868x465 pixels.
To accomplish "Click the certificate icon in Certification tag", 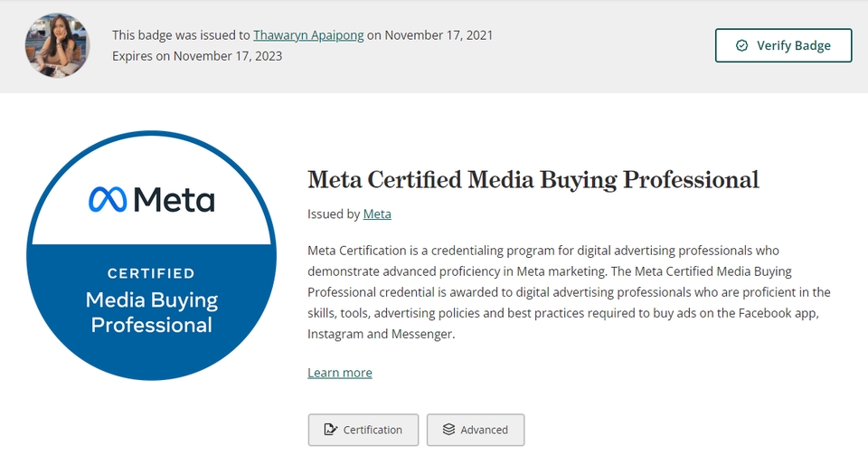I will (x=331, y=430).
